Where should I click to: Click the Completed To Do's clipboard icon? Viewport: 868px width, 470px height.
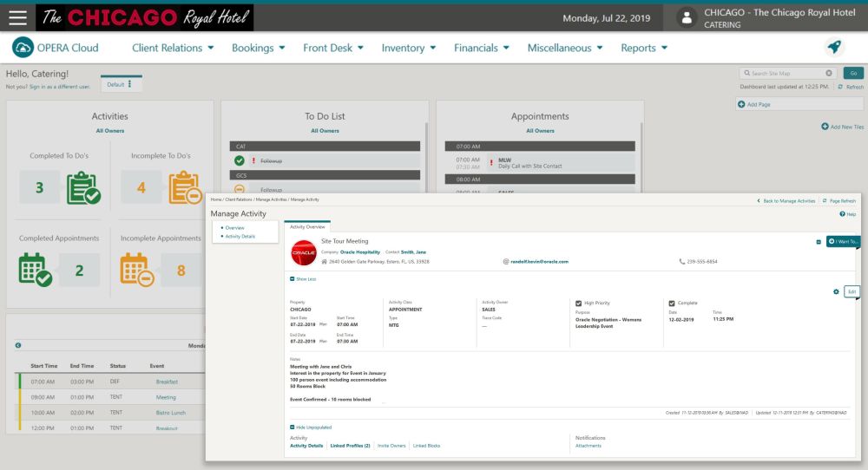(83, 188)
